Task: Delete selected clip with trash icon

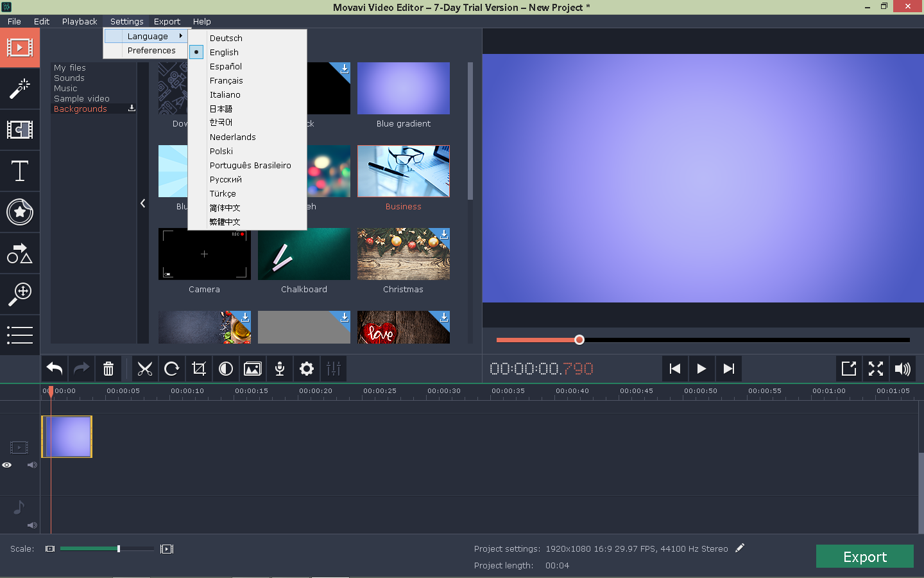Action: [x=108, y=369]
